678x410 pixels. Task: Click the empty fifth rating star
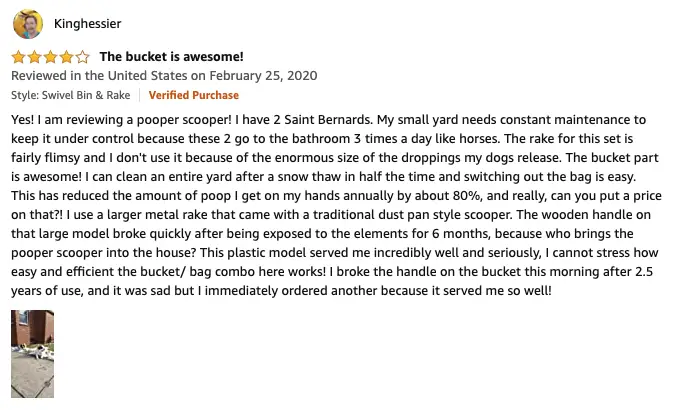click(83, 57)
